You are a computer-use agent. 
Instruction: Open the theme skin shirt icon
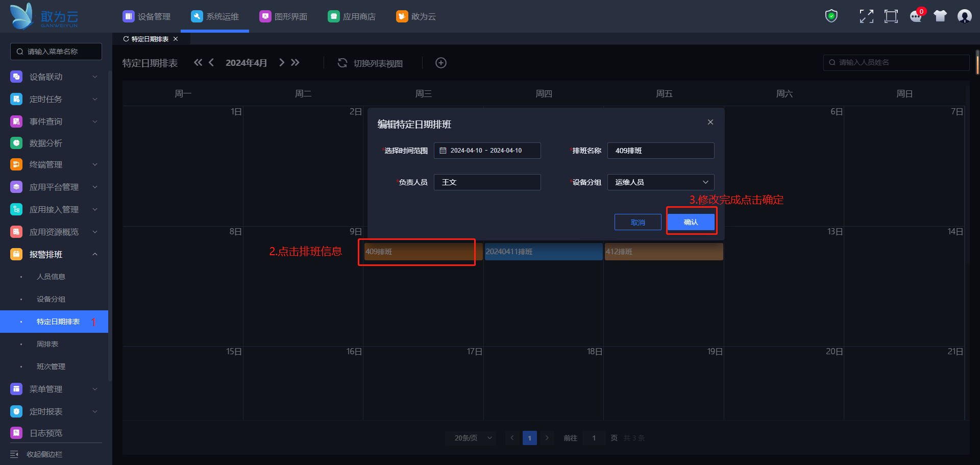[940, 16]
